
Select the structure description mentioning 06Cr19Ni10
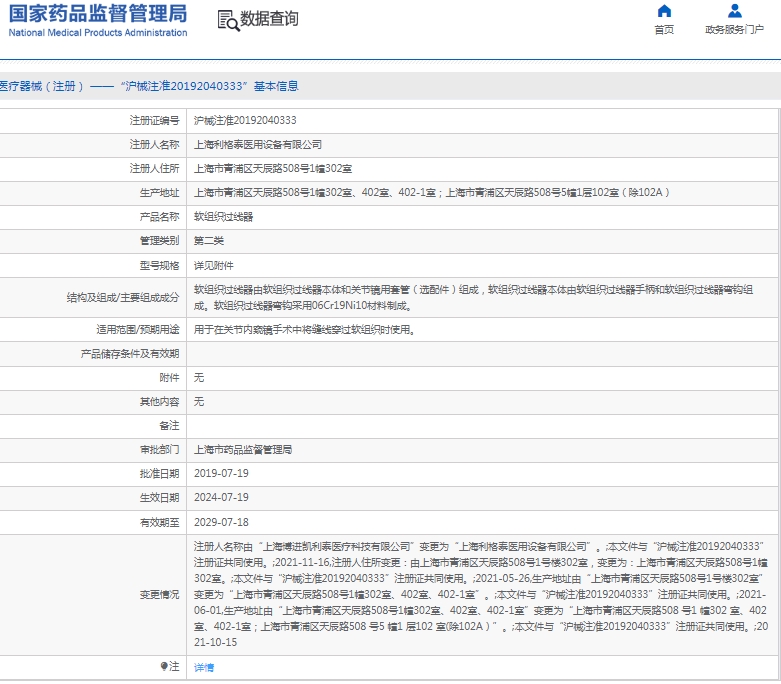tap(473, 297)
